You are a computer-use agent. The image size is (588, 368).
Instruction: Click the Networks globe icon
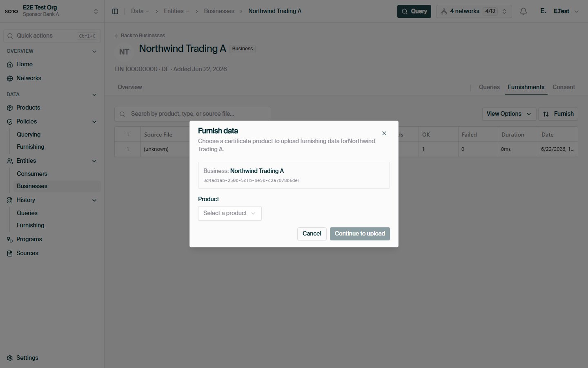tap(10, 79)
